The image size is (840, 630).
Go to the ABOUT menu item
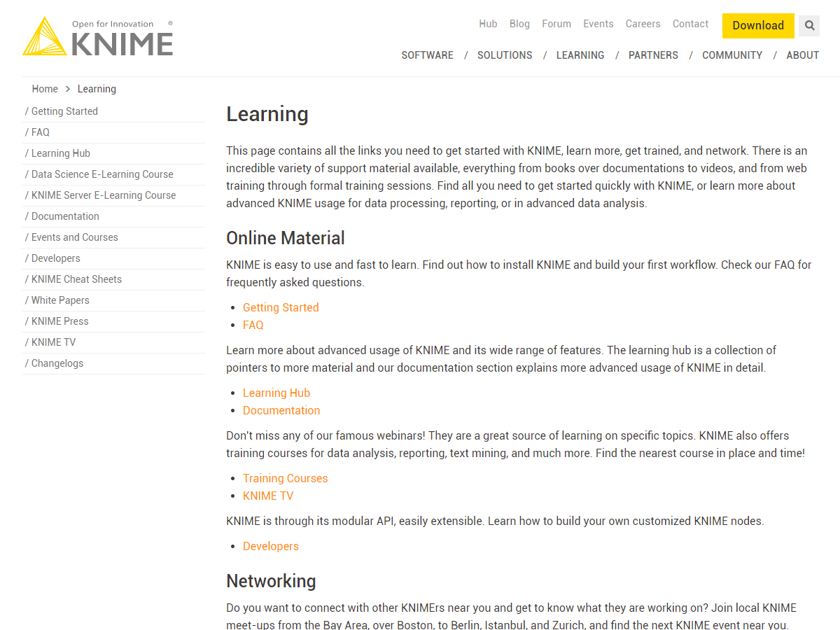coord(802,55)
